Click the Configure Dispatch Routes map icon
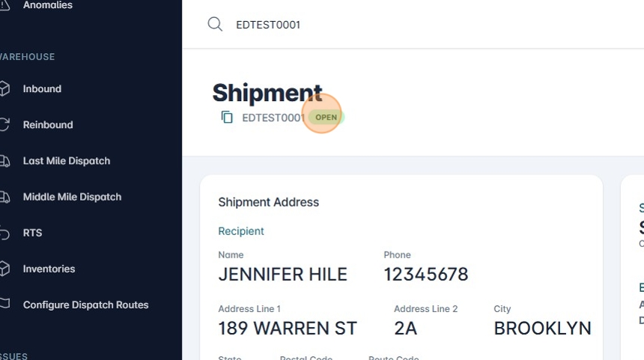This screenshot has width=644, height=360. pyautogui.click(x=4, y=305)
